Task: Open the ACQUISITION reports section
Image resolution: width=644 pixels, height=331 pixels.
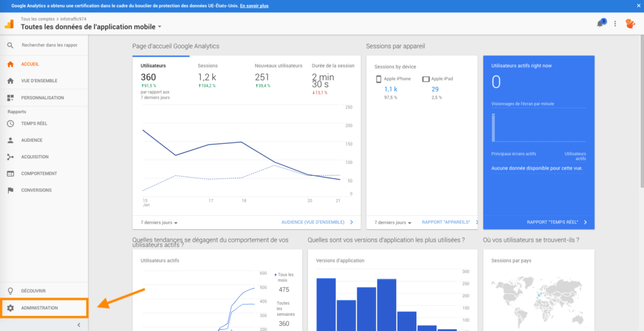Action: 35,156
